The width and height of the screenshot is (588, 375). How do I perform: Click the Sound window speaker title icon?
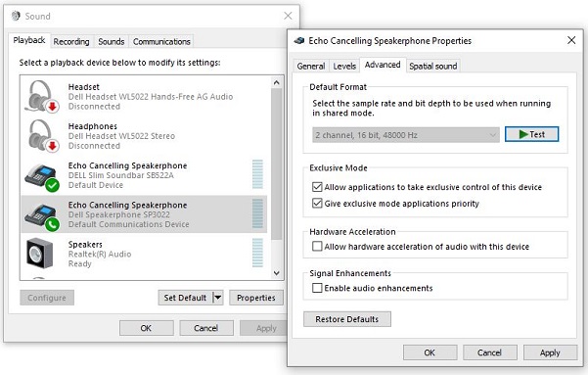point(16,16)
